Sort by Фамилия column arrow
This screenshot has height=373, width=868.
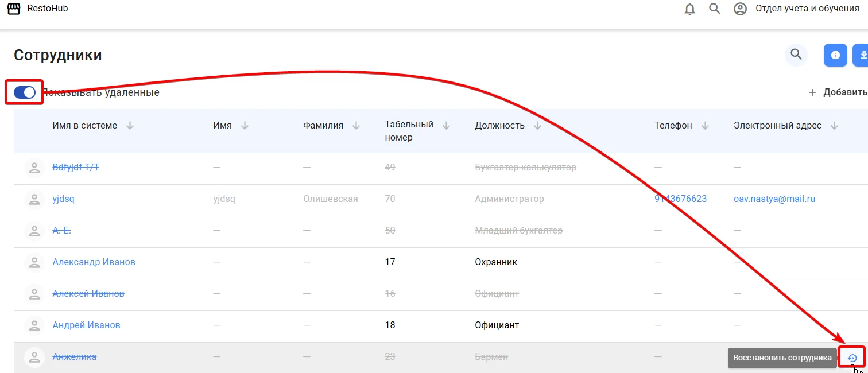click(356, 126)
